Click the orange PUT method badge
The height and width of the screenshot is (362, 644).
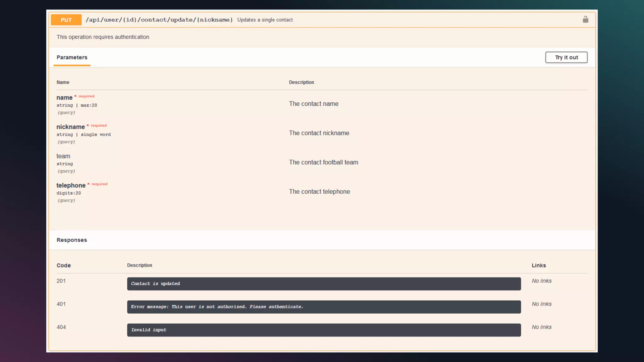(x=66, y=20)
